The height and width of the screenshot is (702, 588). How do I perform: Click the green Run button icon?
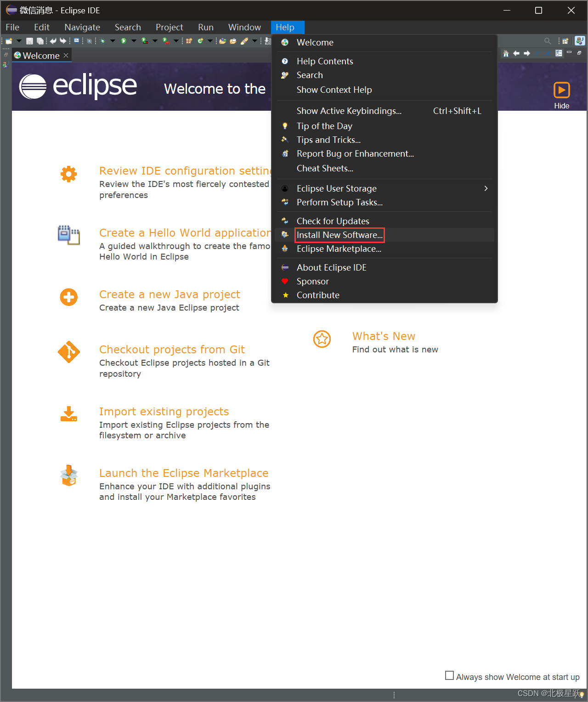tap(124, 41)
